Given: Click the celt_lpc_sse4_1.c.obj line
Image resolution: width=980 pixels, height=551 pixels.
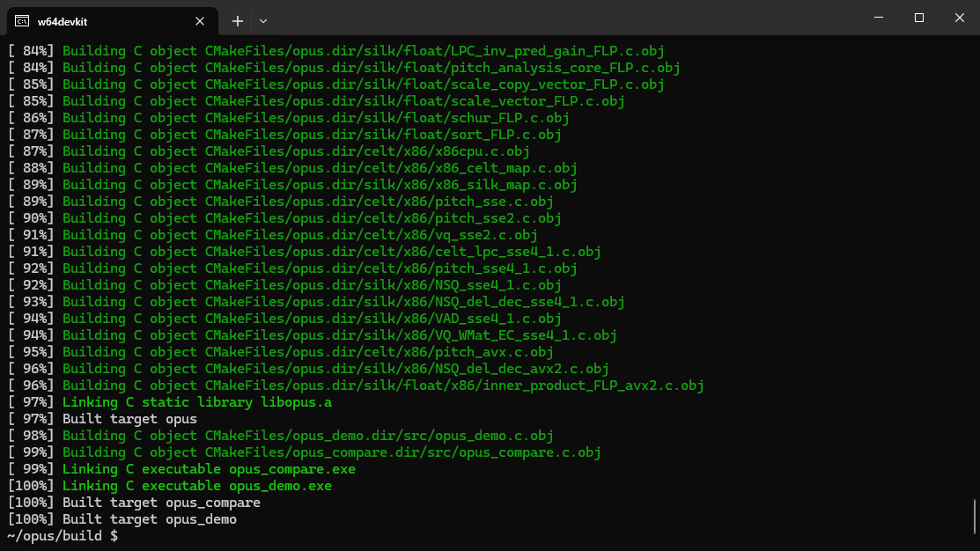Looking at the screenshot, I should tap(305, 252).
